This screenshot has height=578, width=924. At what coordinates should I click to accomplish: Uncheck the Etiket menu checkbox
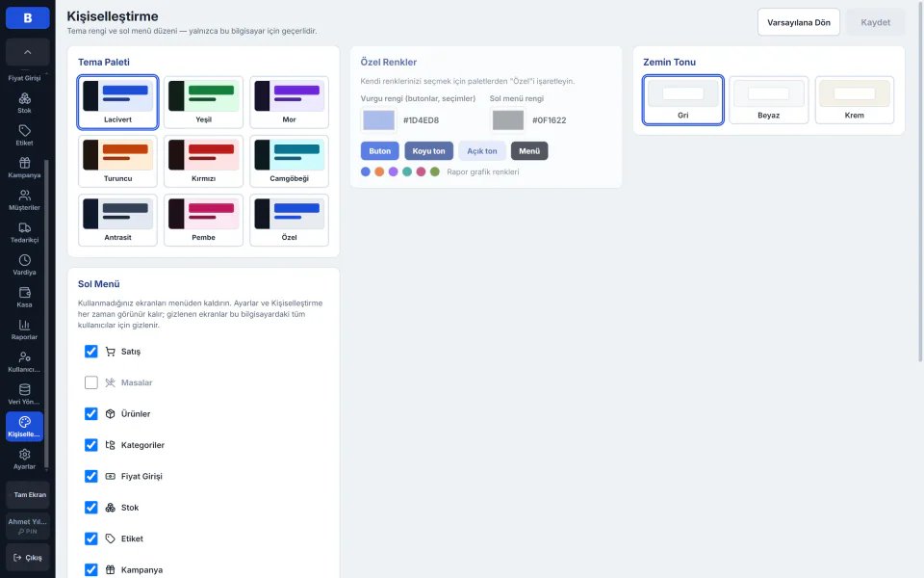(90, 539)
